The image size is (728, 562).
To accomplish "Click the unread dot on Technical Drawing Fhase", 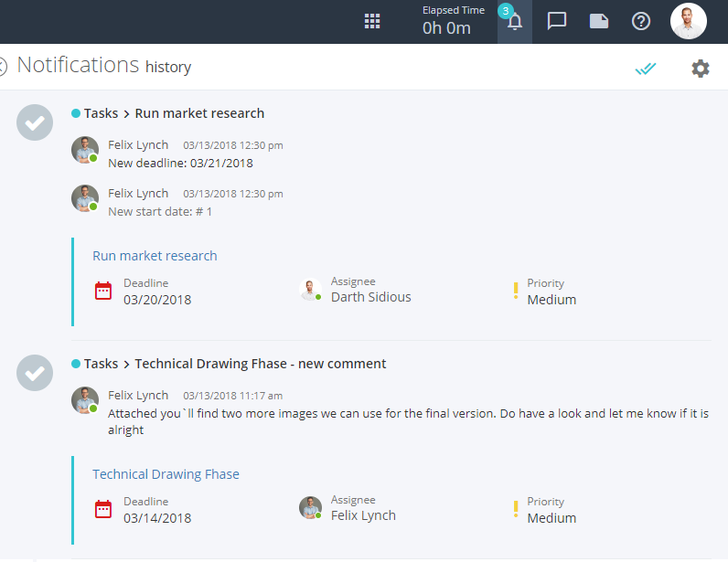I will (76, 364).
